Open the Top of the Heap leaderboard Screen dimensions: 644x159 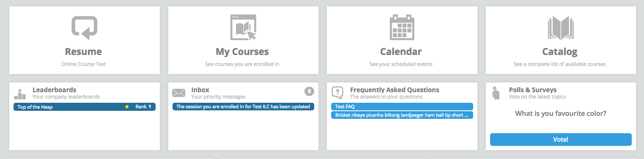[85, 107]
